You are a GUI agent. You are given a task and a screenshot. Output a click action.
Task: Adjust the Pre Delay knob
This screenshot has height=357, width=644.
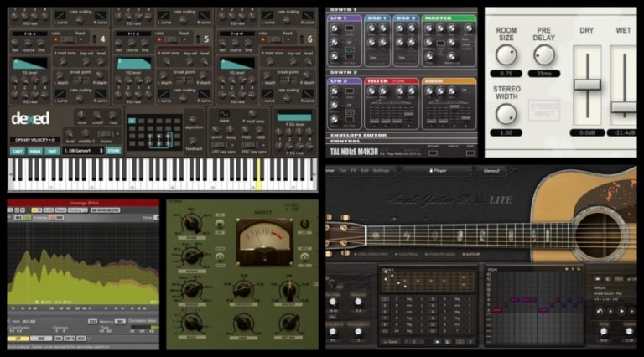pyautogui.click(x=543, y=55)
